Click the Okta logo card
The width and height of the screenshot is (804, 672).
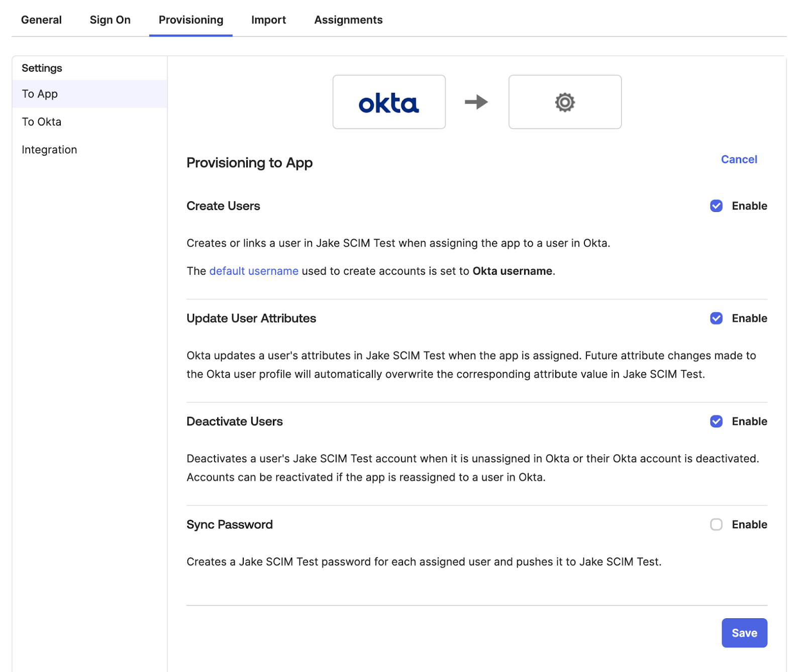click(388, 102)
